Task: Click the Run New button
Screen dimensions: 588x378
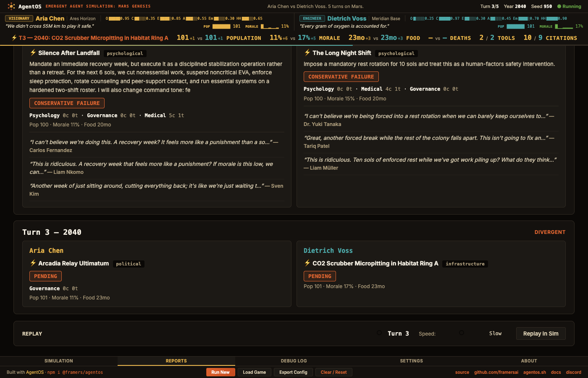Action: click(220, 372)
